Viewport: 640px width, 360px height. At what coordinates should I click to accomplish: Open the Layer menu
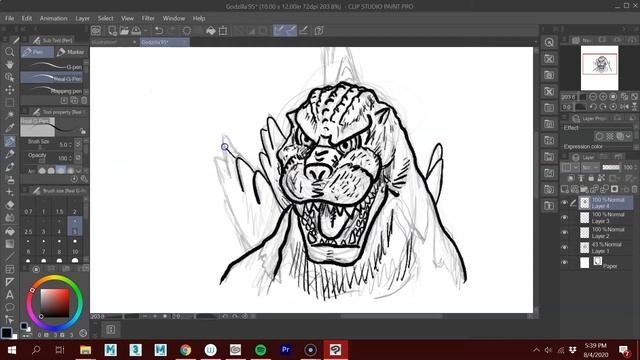point(82,18)
